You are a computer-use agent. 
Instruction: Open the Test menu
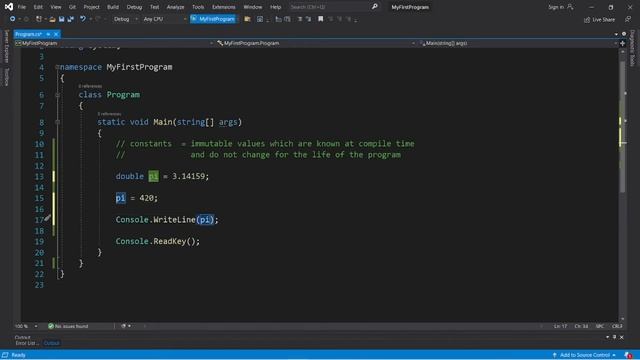click(x=154, y=7)
